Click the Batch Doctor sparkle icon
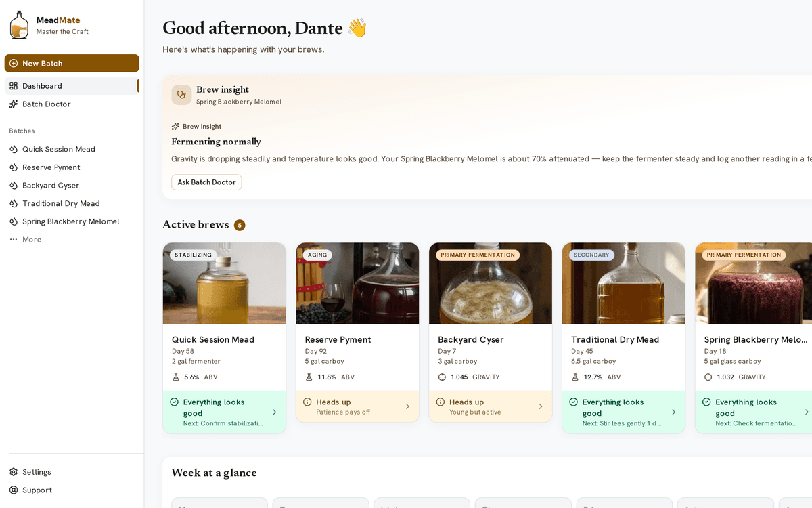The image size is (812, 508). coord(14,104)
